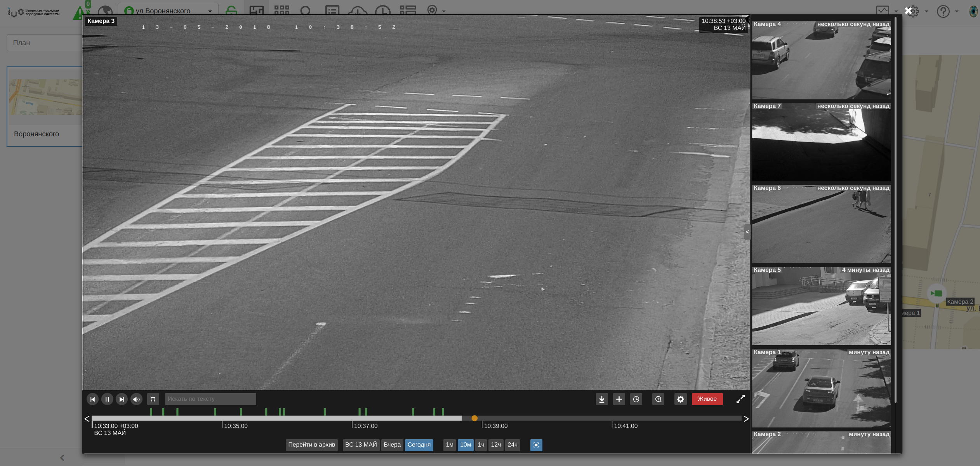This screenshot has width=980, height=466.
Task: Open the help question mark icon
Action: click(x=943, y=11)
